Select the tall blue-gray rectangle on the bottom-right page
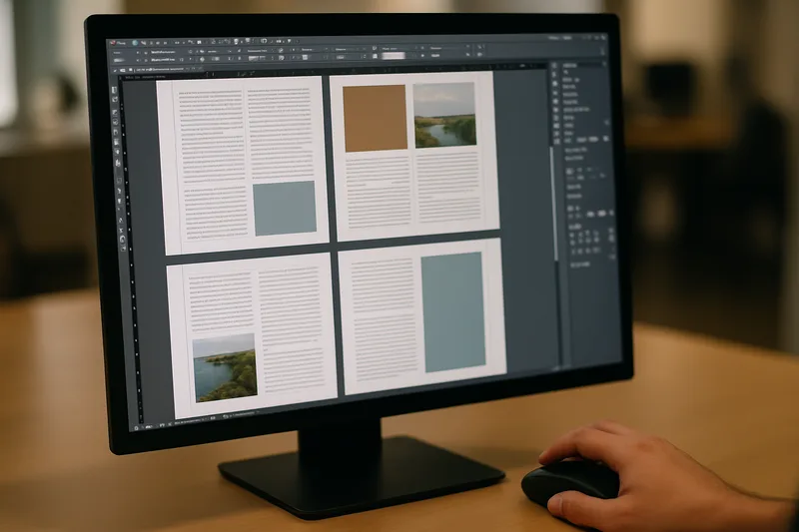Screen dimensions: 799x532 (453, 312)
